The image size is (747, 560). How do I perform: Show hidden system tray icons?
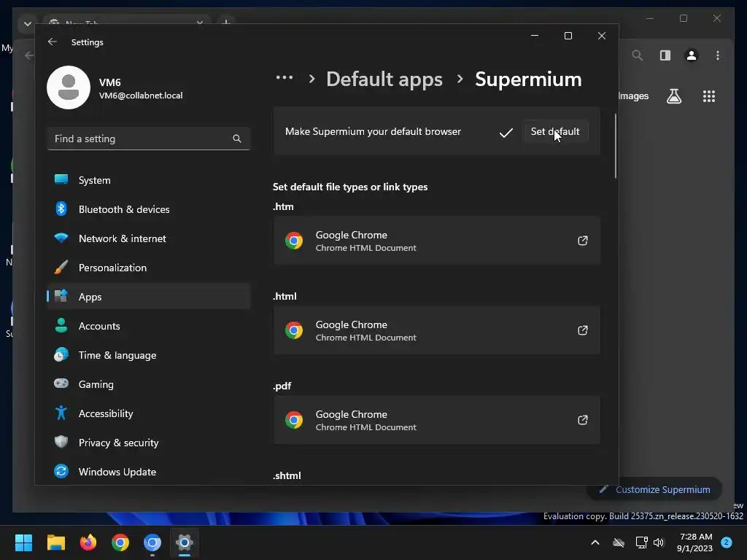[595, 542]
